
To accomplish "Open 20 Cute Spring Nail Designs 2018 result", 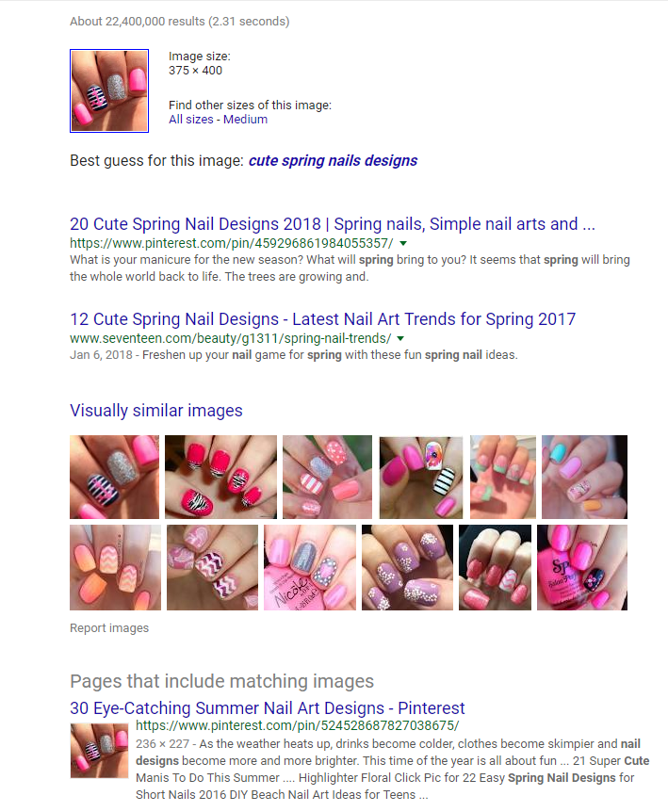I will (x=333, y=223).
